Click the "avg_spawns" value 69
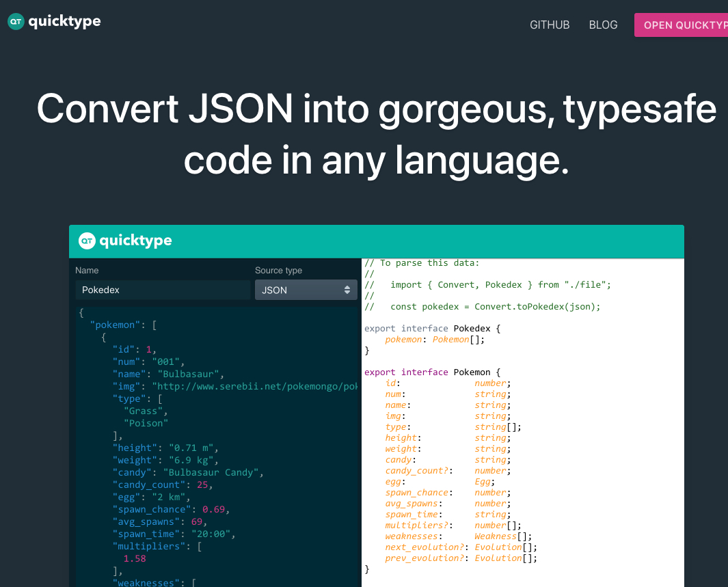 point(197,521)
